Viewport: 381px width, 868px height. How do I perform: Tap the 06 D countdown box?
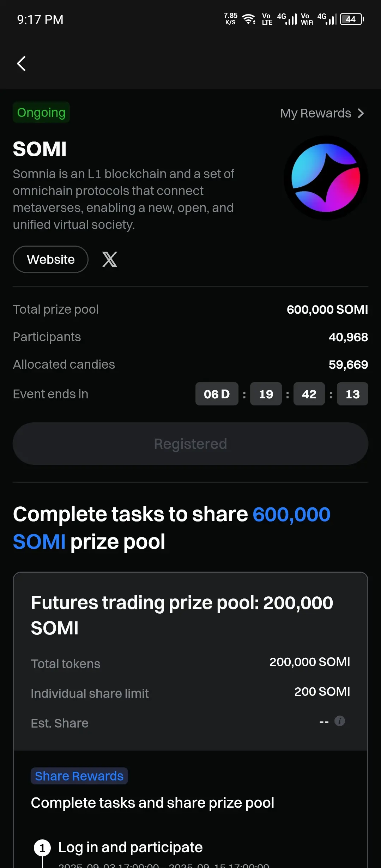click(x=217, y=394)
